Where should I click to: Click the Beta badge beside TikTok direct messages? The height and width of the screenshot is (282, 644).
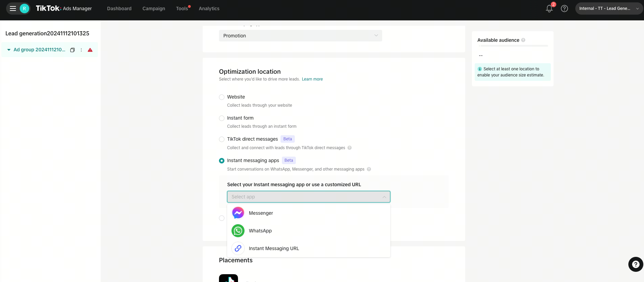coord(288,139)
